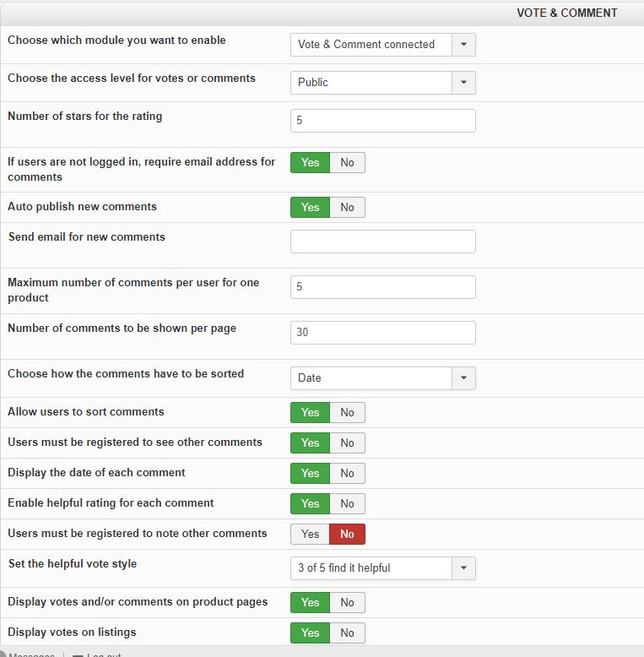Open the module selection dropdown
644x657 pixels.
pyautogui.click(x=382, y=45)
